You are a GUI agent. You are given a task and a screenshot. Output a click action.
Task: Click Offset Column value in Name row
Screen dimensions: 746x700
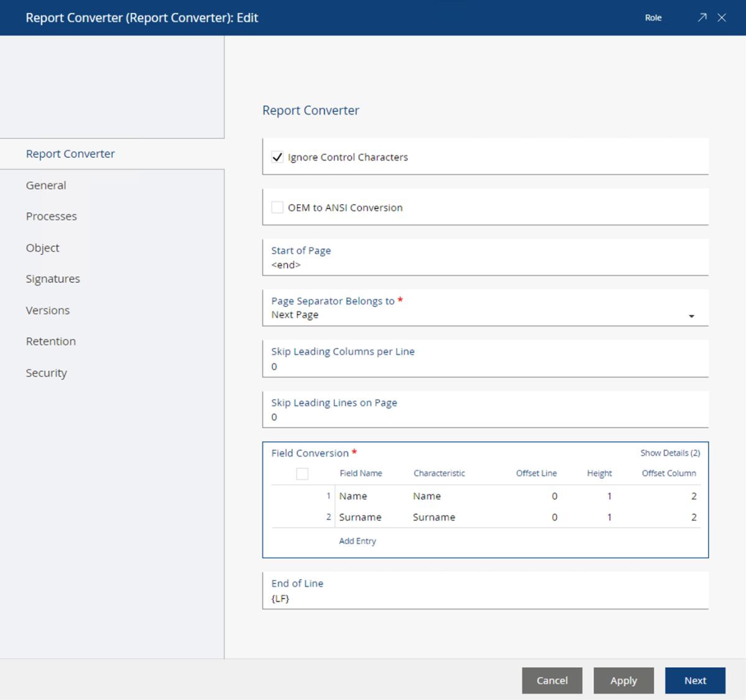pos(694,496)
